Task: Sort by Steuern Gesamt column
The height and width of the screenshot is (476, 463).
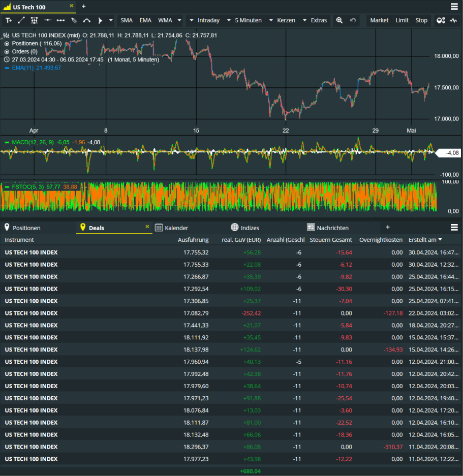Action: pyautogui.click(x=330, y=240)
